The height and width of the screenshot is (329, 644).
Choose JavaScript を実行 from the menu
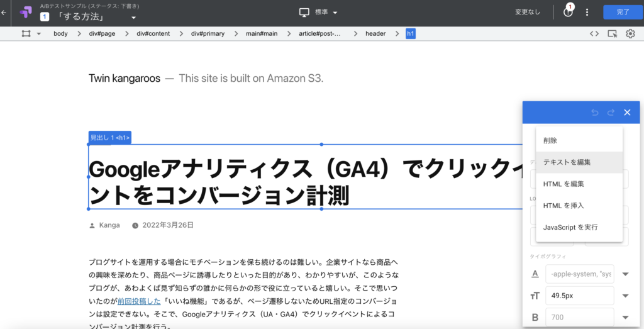[579, 227]
